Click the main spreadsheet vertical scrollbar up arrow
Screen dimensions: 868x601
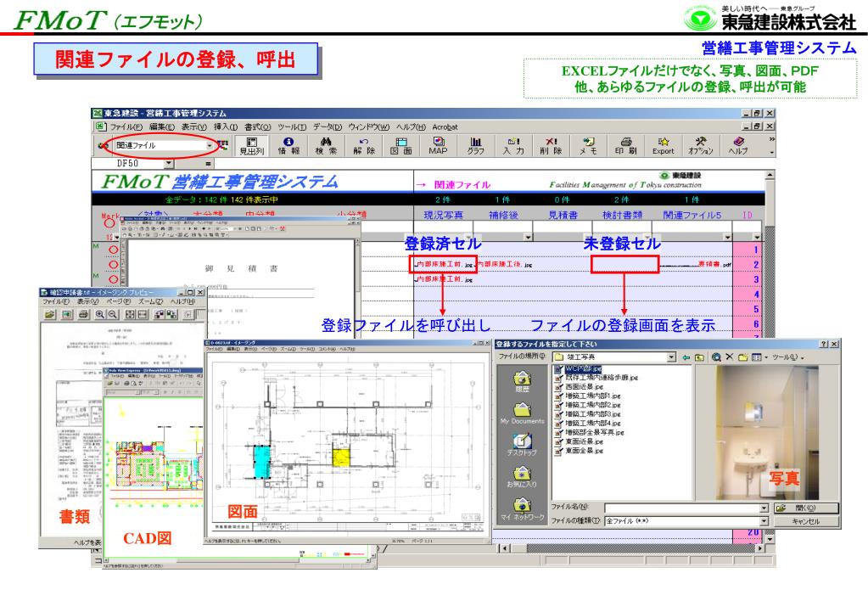point(770,175)
